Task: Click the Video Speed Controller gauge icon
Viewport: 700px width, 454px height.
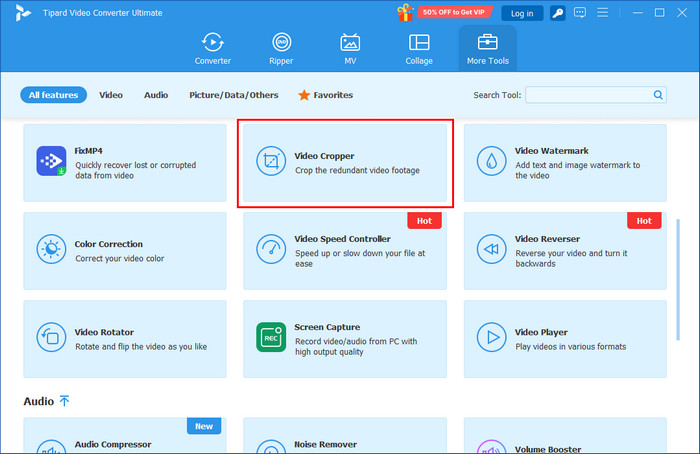Action: [271, 249]
